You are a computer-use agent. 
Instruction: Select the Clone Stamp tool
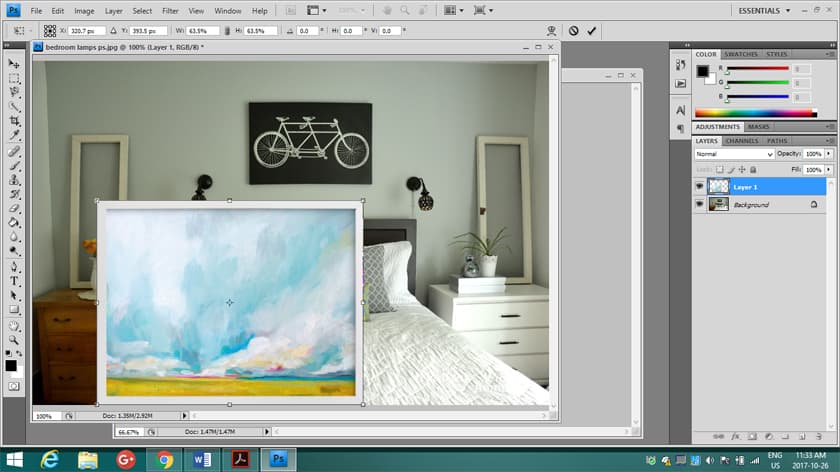coord(14,180)
